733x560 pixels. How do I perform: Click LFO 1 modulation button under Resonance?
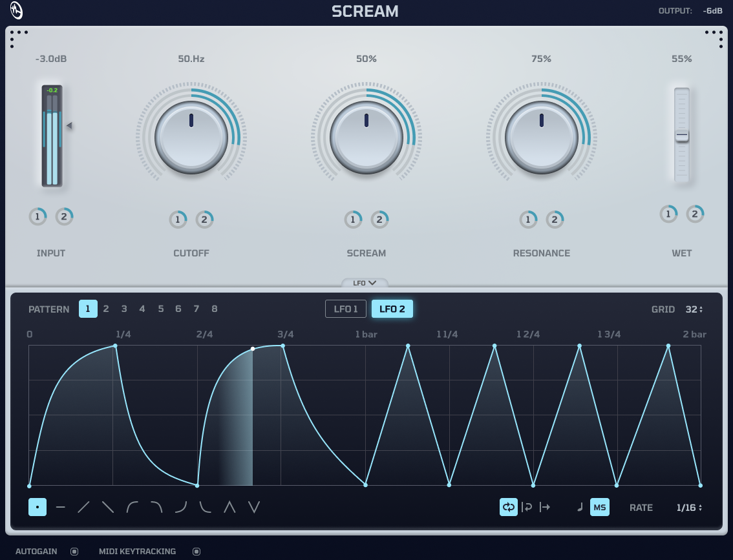[528, 220]
